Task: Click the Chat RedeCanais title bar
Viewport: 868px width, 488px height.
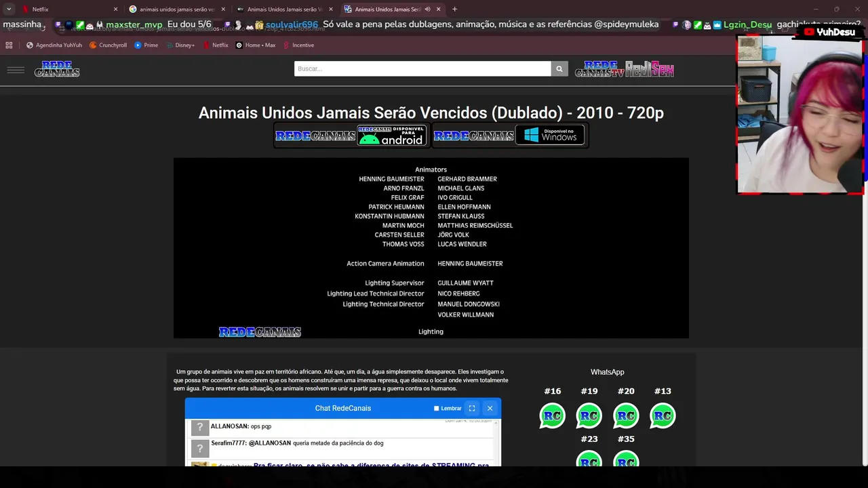Action: click(x=343, y=408)
